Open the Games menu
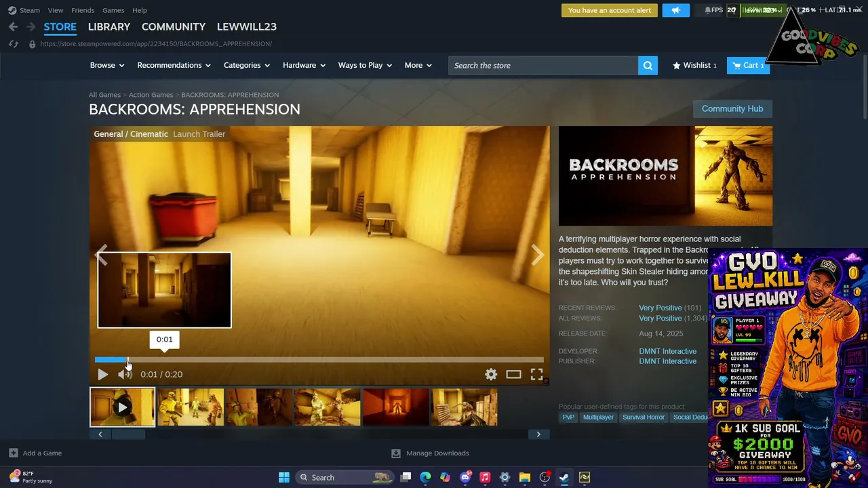 113,10
